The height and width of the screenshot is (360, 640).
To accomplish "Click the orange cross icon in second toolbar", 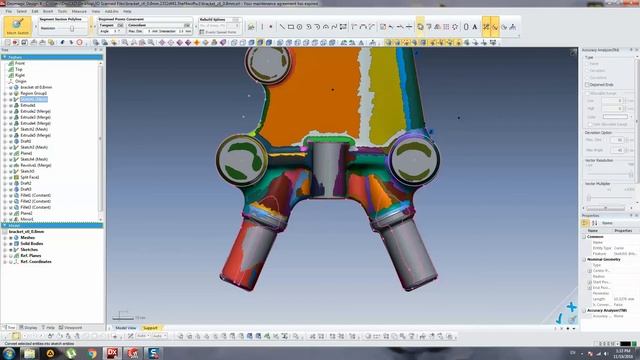I will (197, 42).
